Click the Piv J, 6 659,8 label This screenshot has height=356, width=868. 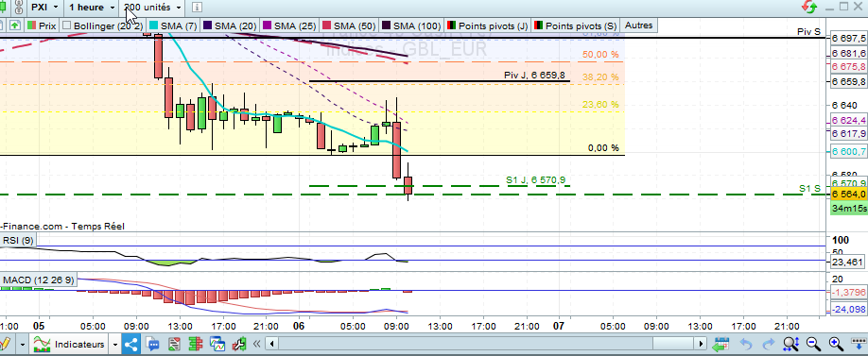coord(534,76)
